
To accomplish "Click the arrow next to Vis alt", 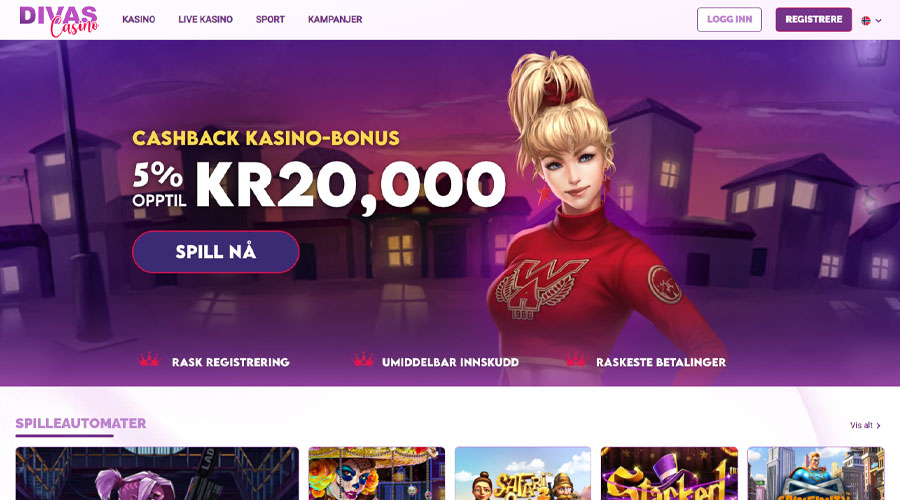I will point(879,426).
